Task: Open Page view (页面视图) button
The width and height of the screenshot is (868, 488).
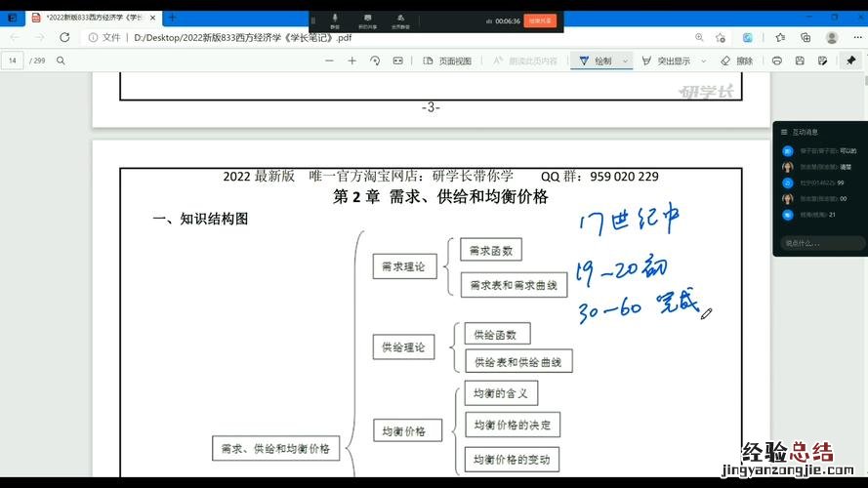Action: 447,61
